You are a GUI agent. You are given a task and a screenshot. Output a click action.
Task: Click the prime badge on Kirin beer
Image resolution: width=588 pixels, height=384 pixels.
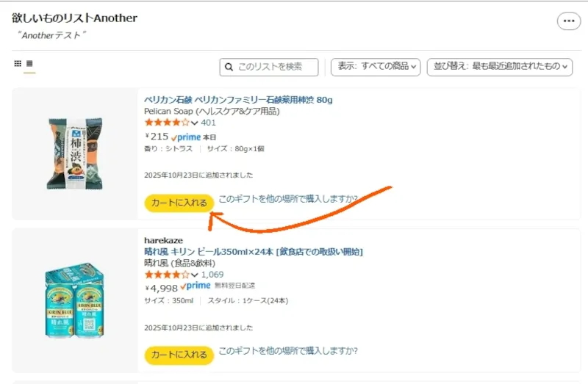[x=195, y=286]
